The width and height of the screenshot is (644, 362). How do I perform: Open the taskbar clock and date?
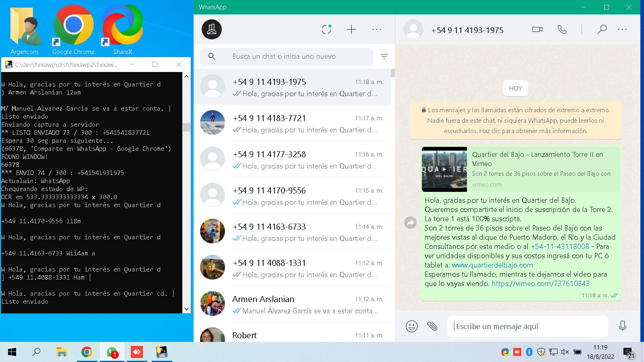600,352
